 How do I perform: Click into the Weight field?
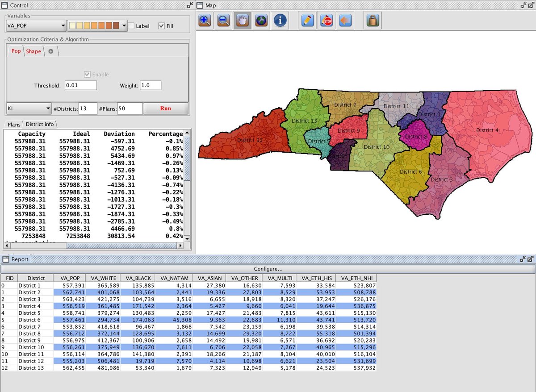coord(151,85)
